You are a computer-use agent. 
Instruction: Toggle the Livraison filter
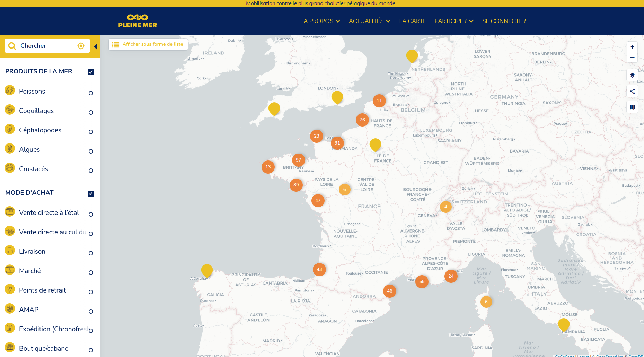90,253
